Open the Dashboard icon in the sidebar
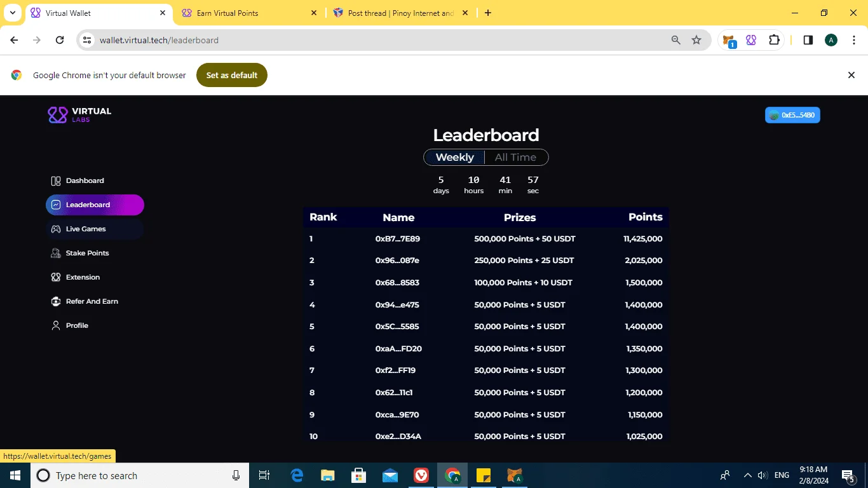 (56, 181)
